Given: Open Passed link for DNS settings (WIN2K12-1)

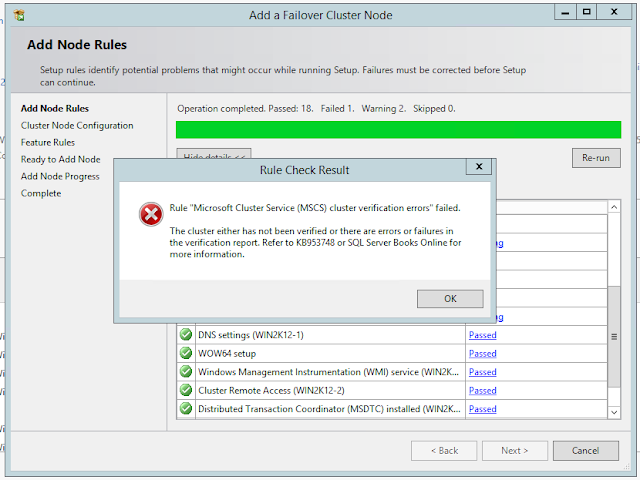Looking at the screenshot, I should pos(482,335).
